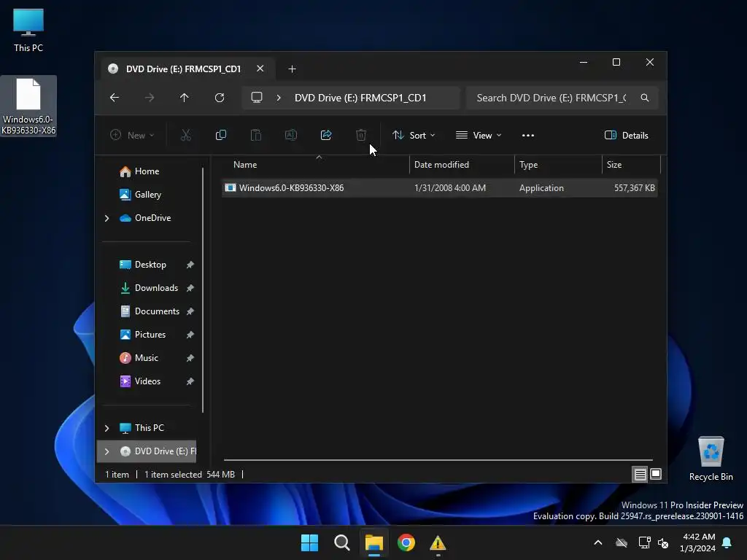Viewport: 747px width, 560px height.
Task: Open the Sort dropdown menu
Action: click(414, 135)
